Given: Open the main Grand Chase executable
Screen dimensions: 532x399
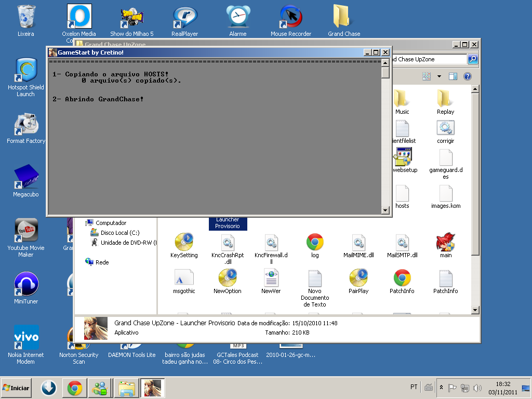Looking at the screenshot, I should [x=446, y=242].
